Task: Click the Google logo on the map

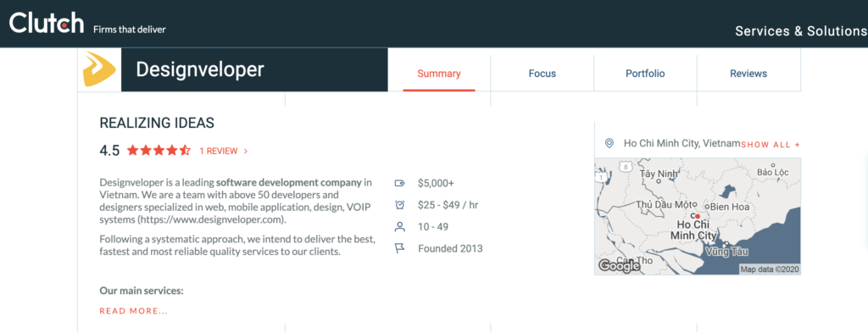Action: pos(620,266)
